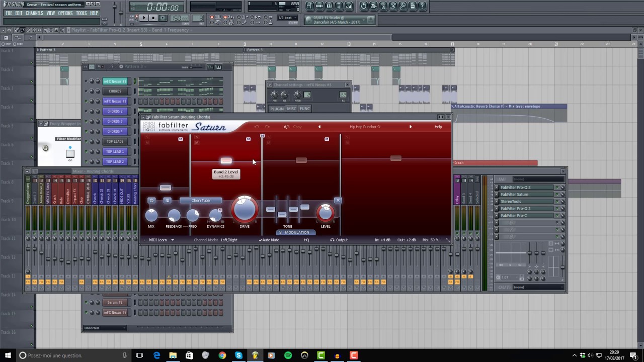Open mixer OUT (none) output selector

pyautogui.click(x=538, y=287)
